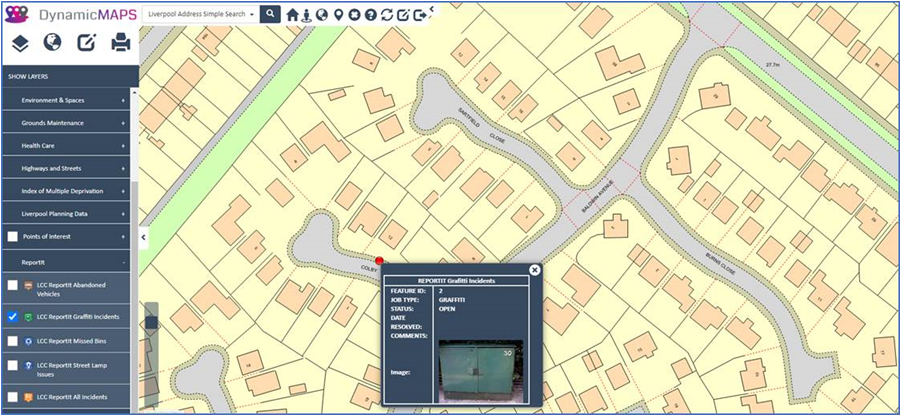902x417 pixels.
Task: Refresh the map with circular arrows icon
Action: (387, 15)
